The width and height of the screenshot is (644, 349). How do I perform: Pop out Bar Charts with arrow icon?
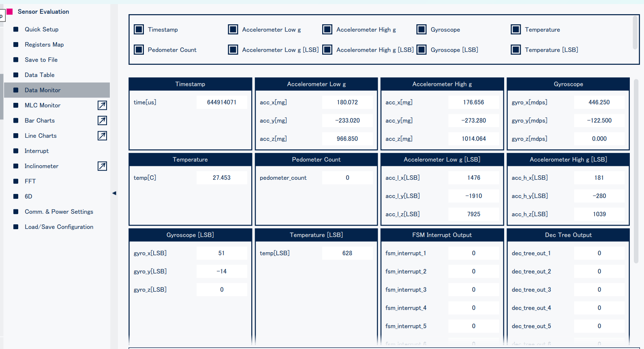pyautogui.click(x=102, y=121)
